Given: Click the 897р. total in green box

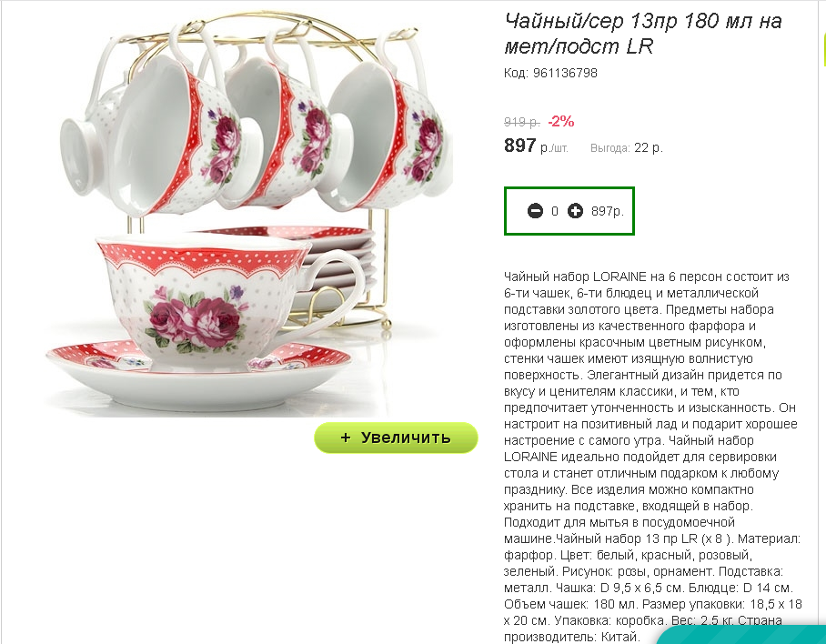Looking at the screenshot, I should pos(607,212).
